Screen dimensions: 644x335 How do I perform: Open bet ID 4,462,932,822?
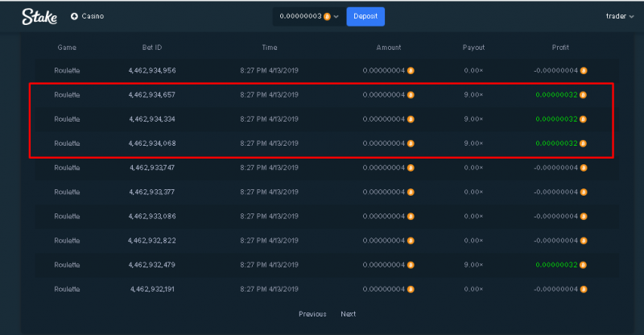(152, 241)
